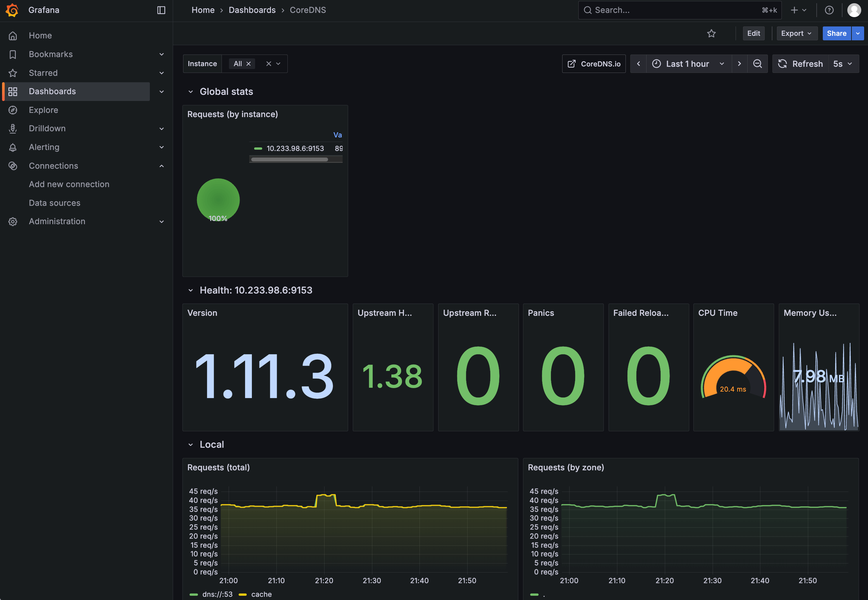Star this CoreDNS dashboard
868x600 pixels.
tap(711, 34)
